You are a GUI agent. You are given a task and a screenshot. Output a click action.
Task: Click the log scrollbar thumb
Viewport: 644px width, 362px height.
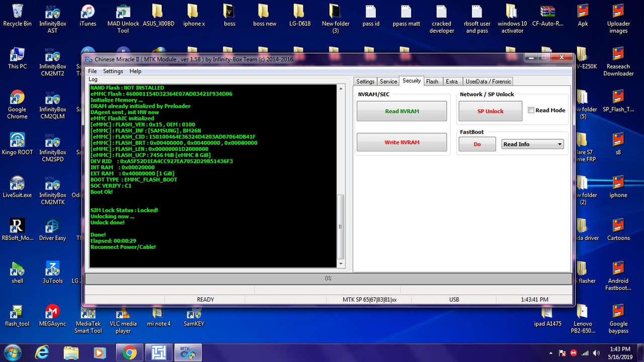point(341,226)
